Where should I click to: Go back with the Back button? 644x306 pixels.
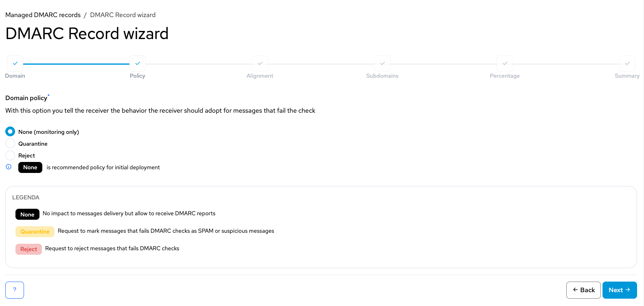pos(583,290)
